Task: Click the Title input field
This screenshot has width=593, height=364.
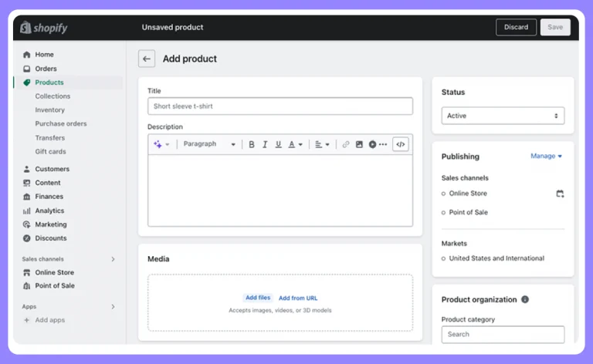Action: (x=280, y=106)
